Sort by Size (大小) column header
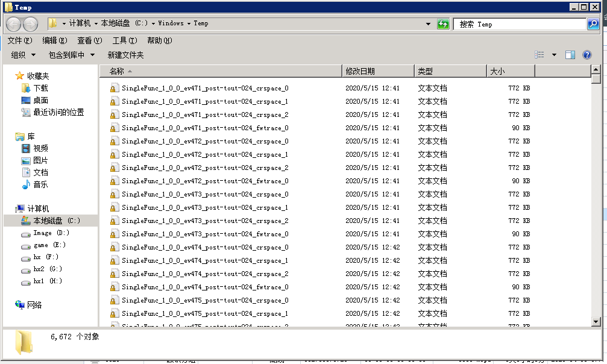 tap(511, 71)
